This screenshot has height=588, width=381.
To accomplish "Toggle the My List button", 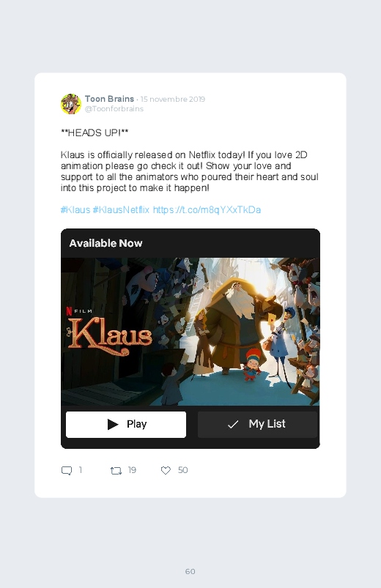I will pos(257,425).
